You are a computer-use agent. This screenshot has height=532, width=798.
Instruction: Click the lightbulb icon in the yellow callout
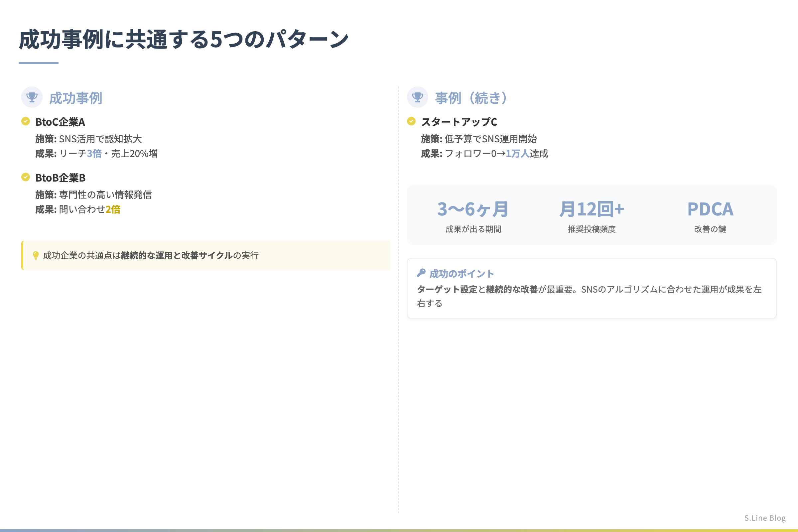(36, 255)
